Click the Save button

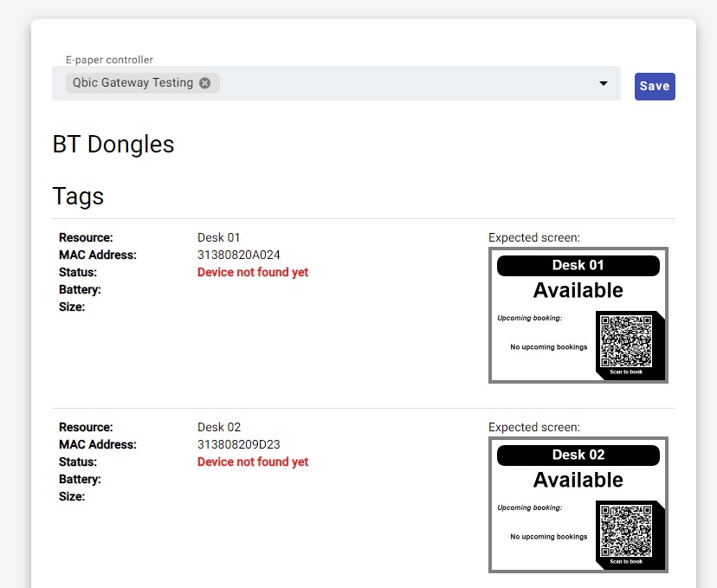tap(655, 86)
